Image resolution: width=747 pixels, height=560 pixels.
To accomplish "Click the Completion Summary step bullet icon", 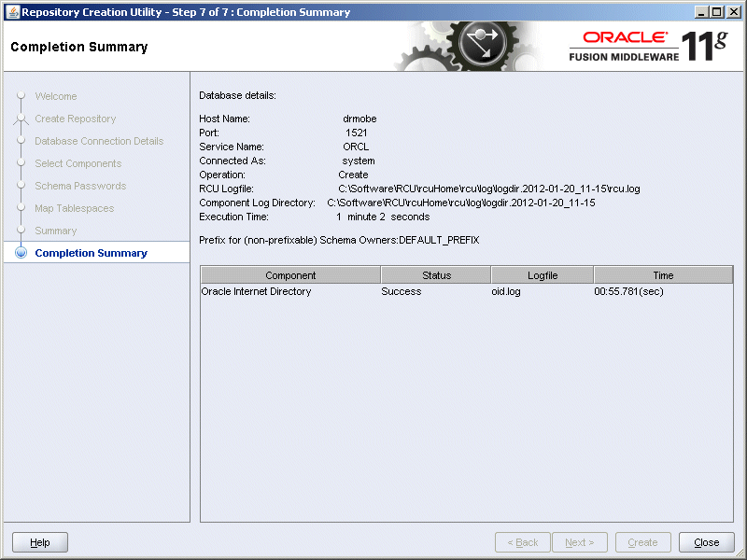I will click(x=21, y=252).
